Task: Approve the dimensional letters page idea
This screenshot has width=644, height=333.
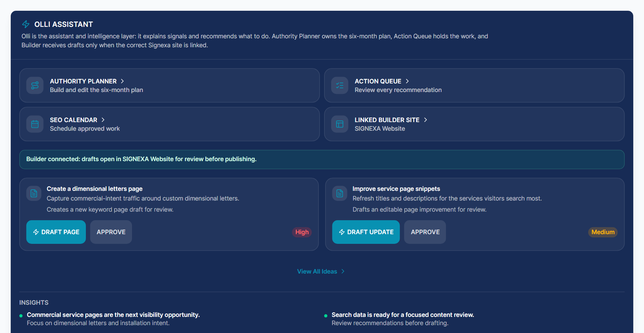Action: [111, 232]
